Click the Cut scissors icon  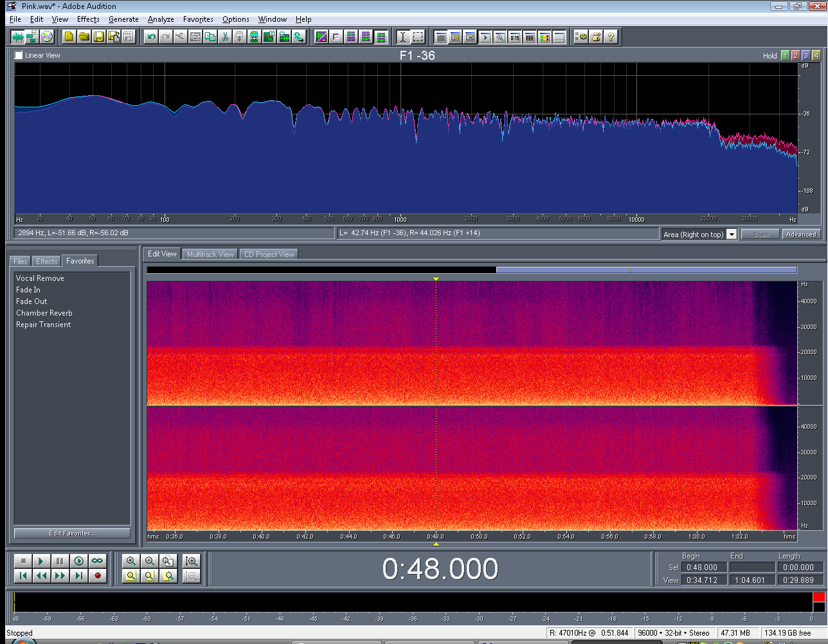(x=225, y=37)
